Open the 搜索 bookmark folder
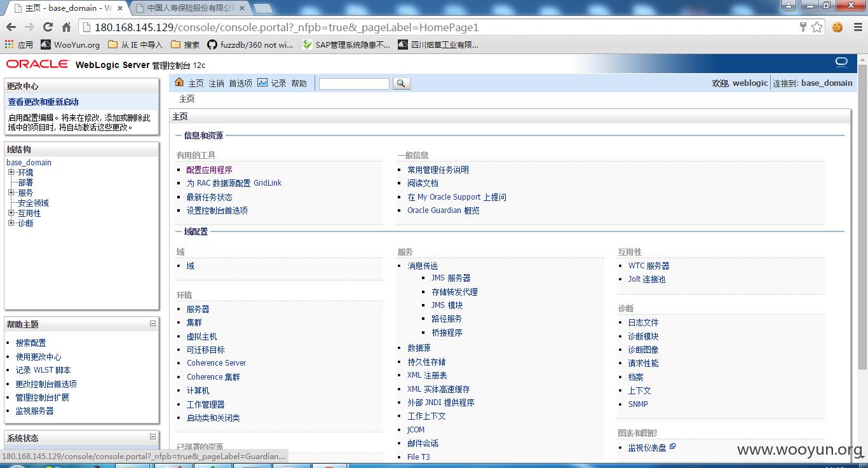The image size is (868, 468). pos(186,45)
